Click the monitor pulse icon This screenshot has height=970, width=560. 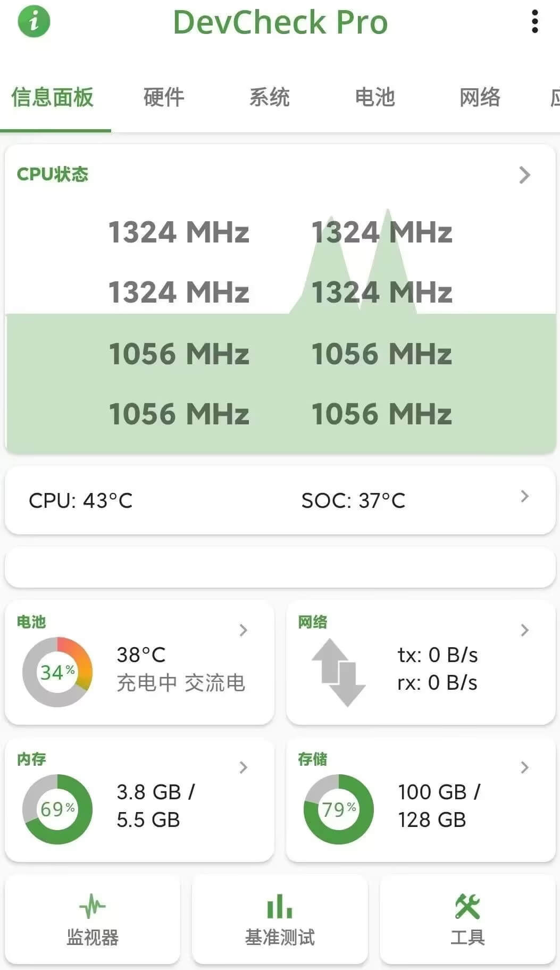[93, 906]
